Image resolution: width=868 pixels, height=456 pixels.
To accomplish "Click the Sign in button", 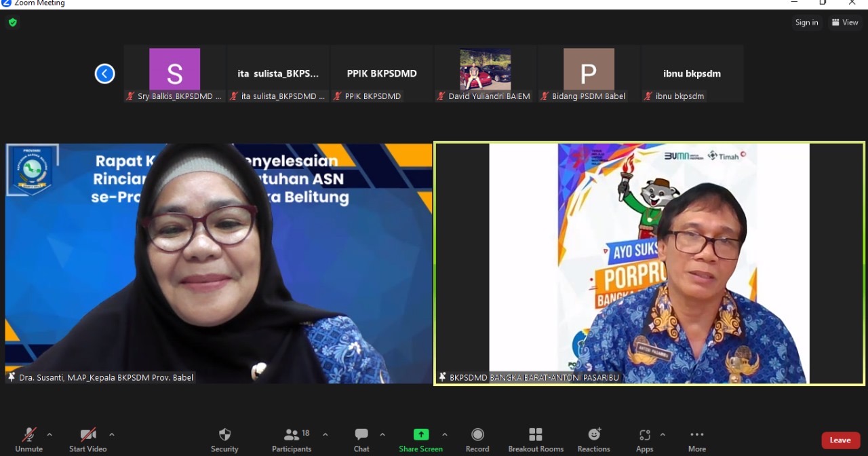I will click(806, 22).
